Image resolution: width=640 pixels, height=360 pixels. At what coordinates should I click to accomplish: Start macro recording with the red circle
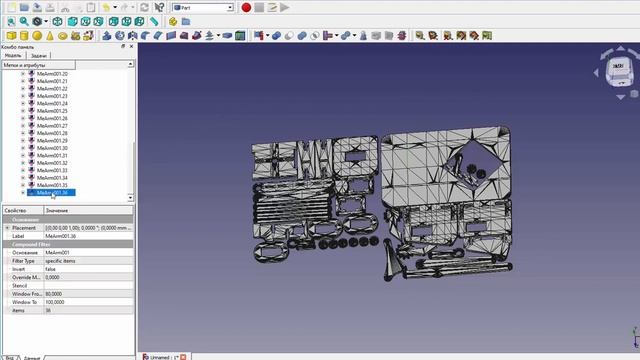coord(246,7)
